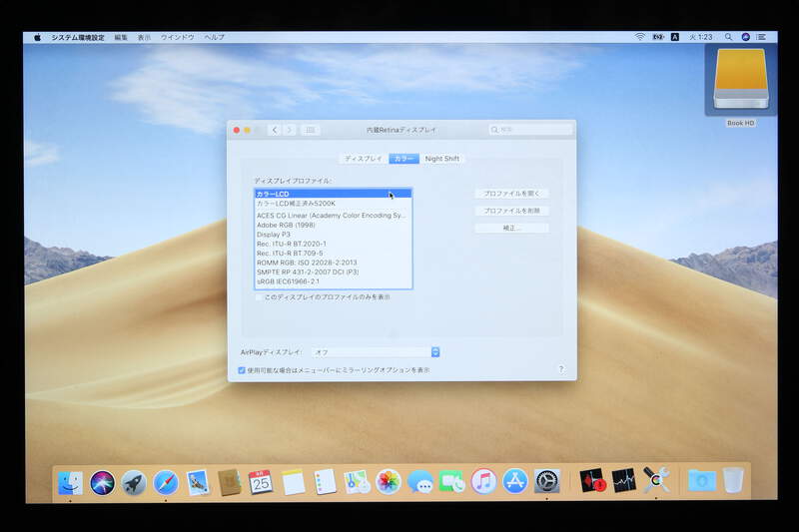Open Messages speech bubble icon
Image resolution: width=799 pixels, height=532 pixels.
pyautogui.click(x=419, y=482)
